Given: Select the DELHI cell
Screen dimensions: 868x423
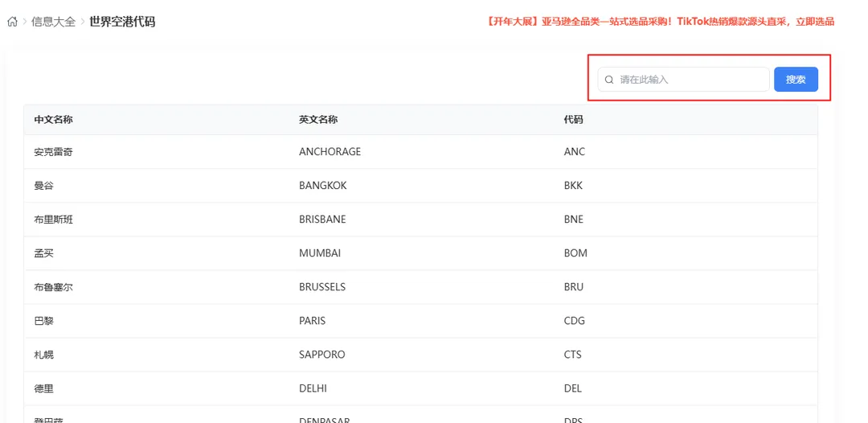Looking at the screenshot, I should coord(313,388).
